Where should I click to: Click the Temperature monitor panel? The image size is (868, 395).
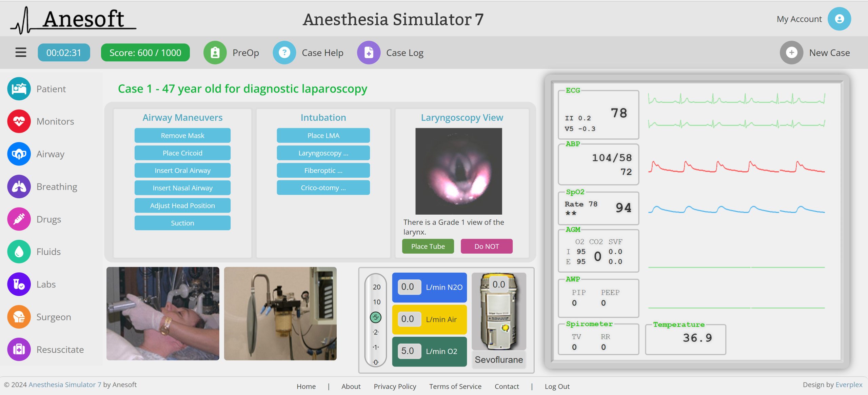point(686,339)
